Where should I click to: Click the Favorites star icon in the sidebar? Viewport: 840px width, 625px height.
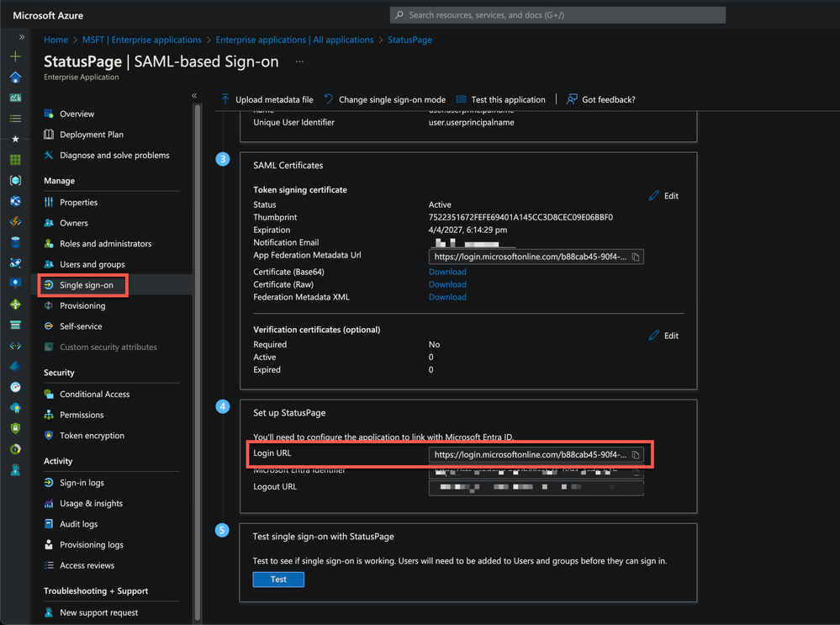coord(15,139)
